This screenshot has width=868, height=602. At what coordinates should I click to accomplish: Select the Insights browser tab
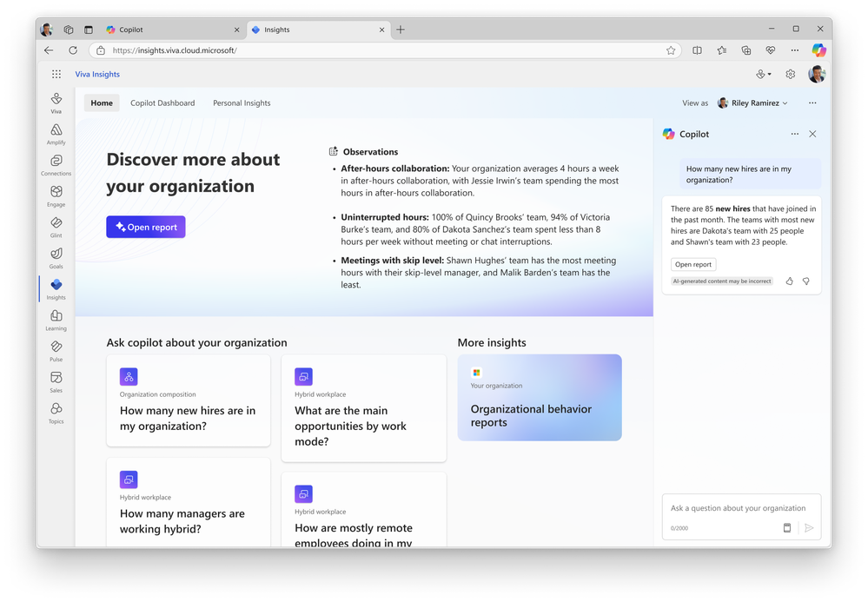pos(318,30)
